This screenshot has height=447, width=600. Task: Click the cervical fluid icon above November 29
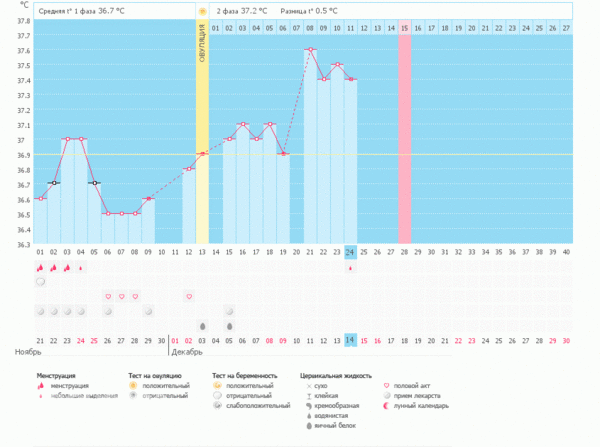[x=149, y=312]
